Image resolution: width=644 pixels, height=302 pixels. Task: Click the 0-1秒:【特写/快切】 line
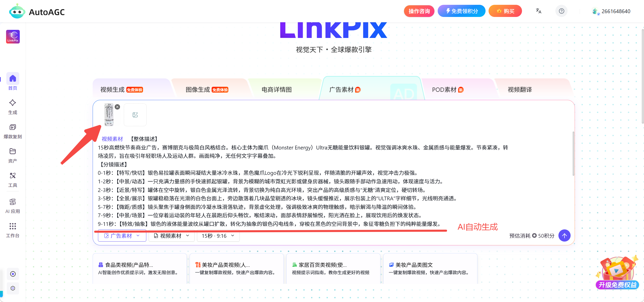pos(258,173)
